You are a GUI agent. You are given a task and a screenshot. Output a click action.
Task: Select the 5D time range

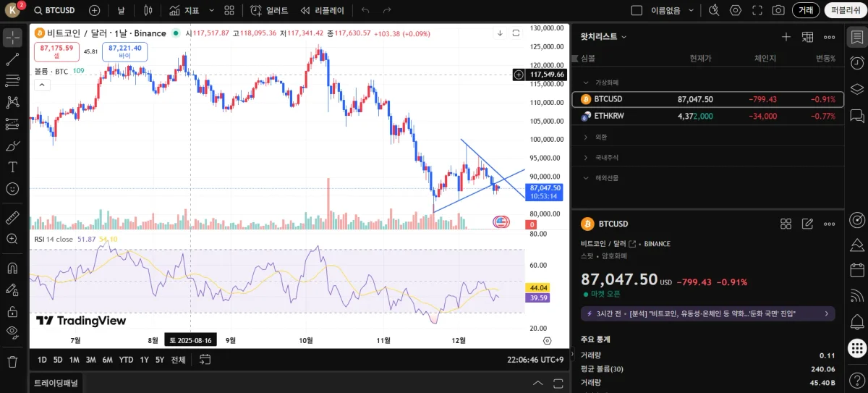coord(58,360)
